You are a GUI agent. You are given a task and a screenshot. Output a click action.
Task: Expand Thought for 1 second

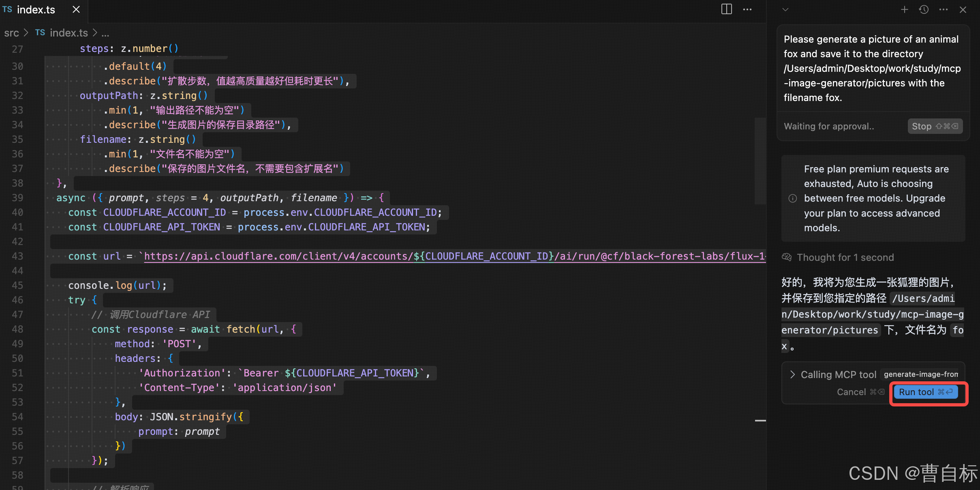[x=845, y=257]
